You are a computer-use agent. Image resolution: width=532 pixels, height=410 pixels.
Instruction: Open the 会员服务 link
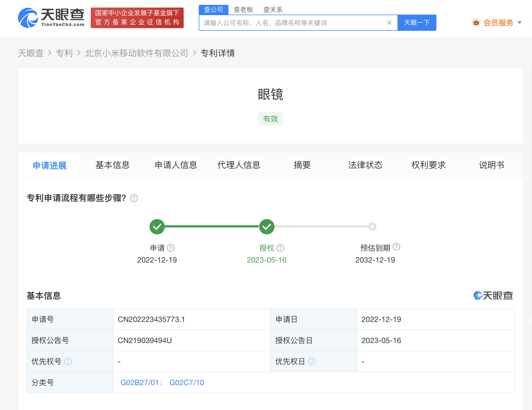(x=498, y=23)
